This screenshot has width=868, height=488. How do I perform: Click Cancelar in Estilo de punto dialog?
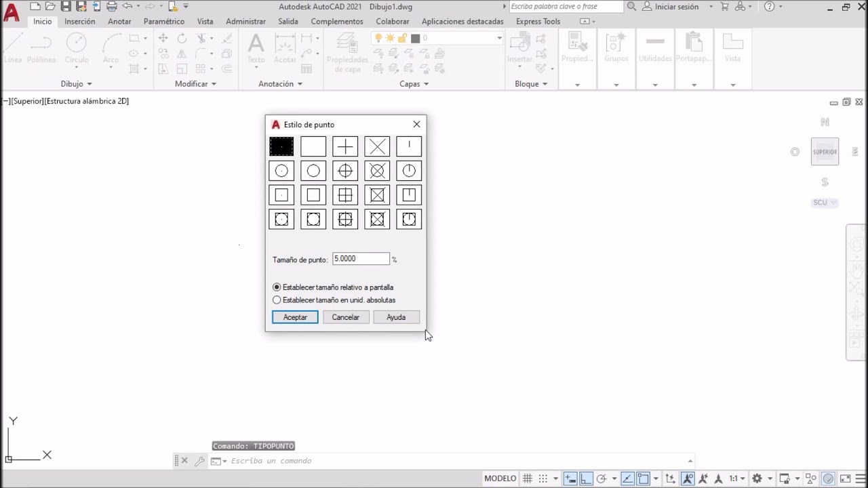[346, 317]
